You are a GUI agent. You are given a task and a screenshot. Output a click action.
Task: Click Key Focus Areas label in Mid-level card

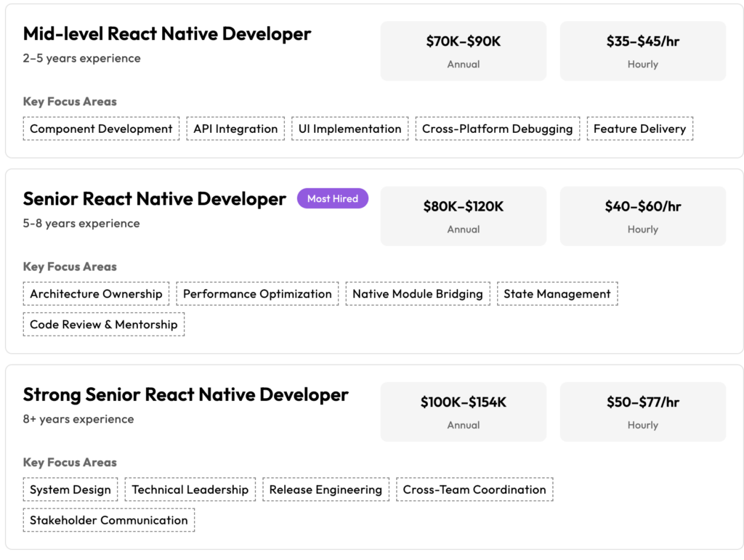tap(70, 102)
